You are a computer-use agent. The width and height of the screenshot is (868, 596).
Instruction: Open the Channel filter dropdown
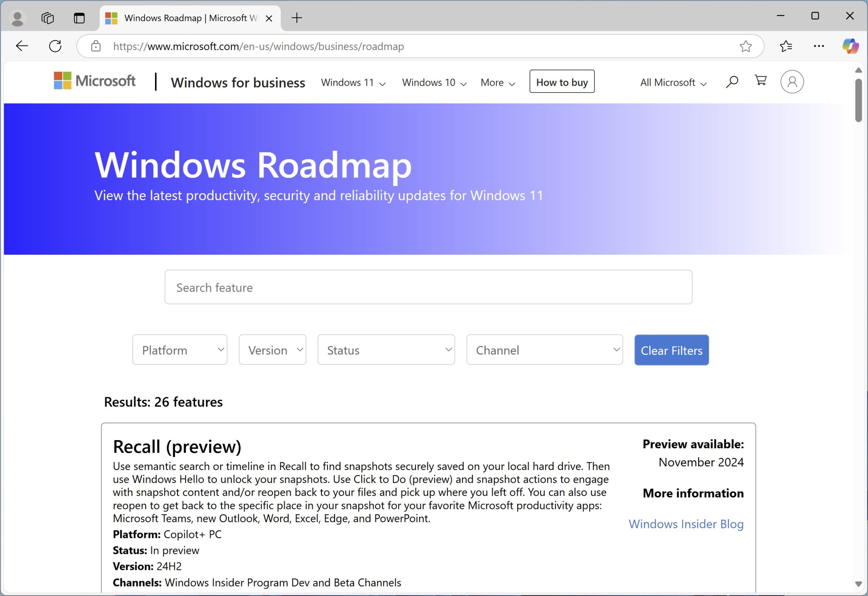[545, 350]
